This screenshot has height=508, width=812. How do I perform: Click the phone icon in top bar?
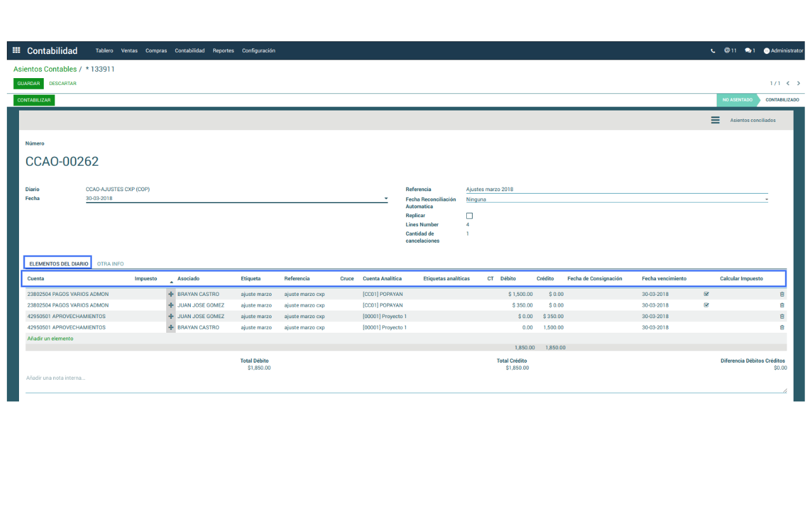click(713, 51)
